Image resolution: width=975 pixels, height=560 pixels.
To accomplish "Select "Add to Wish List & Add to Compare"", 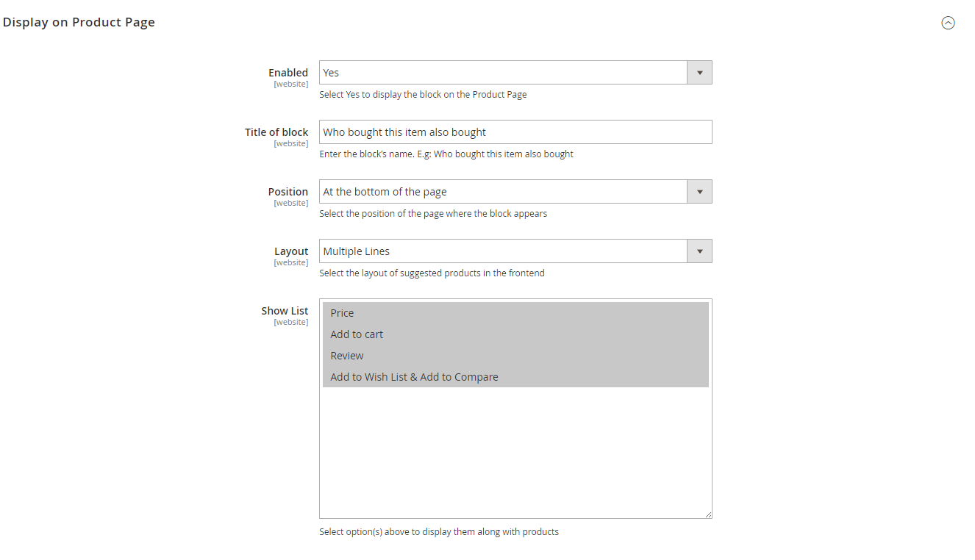I will tap(414, 376).
